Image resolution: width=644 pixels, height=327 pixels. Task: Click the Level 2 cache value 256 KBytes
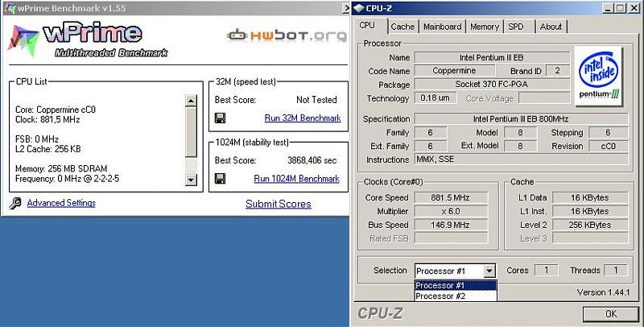tap(590, 225)
